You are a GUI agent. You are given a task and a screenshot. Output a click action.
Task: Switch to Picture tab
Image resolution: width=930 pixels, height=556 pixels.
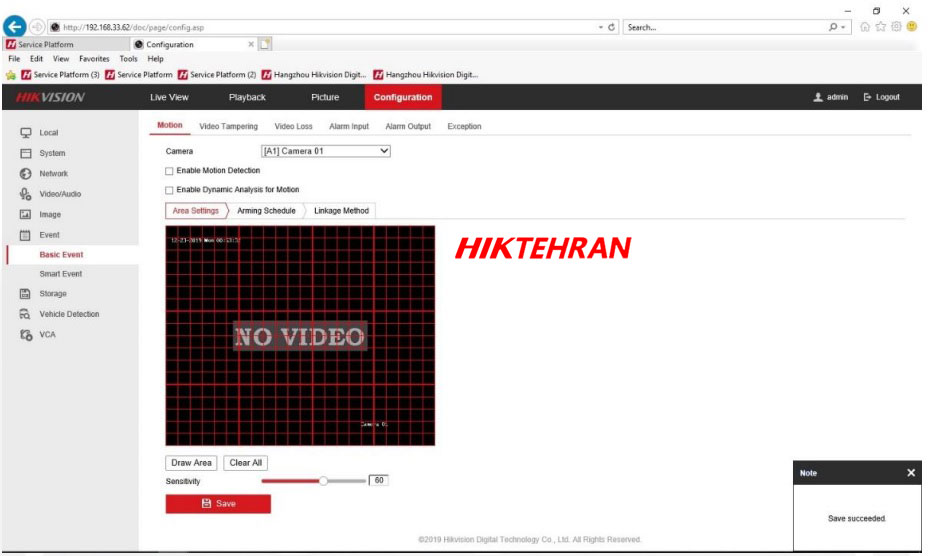[325, 97]
